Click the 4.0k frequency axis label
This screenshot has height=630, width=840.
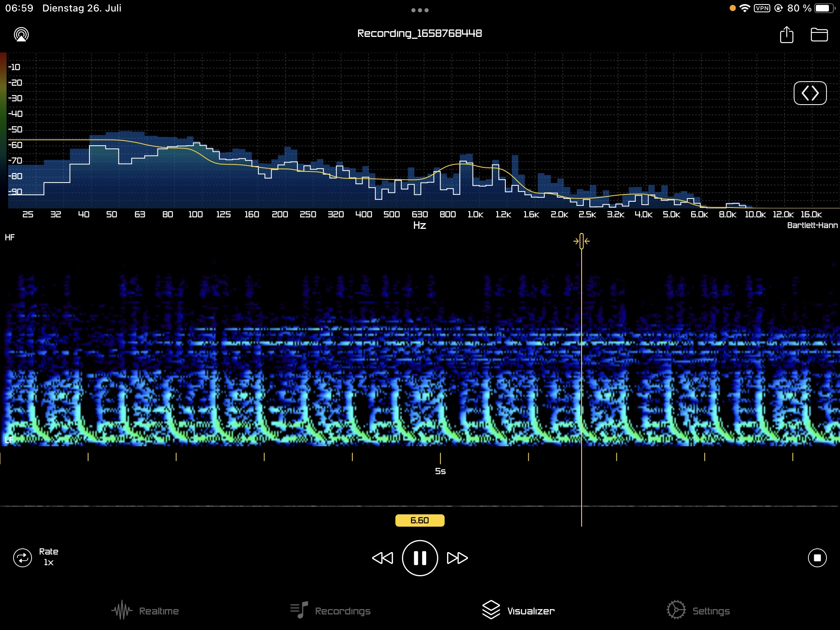tap(644, 215)
